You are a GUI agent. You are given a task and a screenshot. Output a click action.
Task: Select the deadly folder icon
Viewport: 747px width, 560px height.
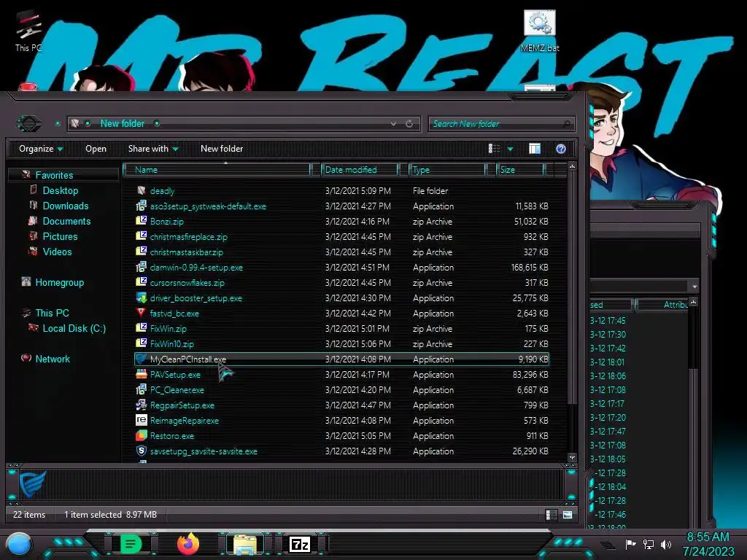(x=141, y=190)
